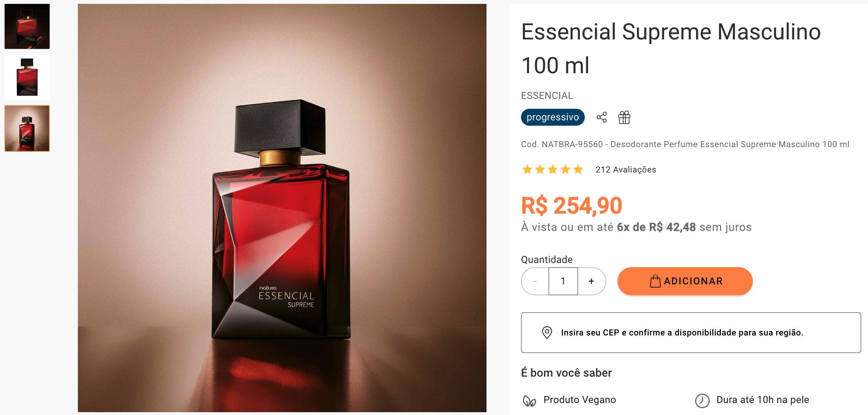This screenshot has width=868, height=415.
Task: Click the quantity number field
Action: point(563,281)
